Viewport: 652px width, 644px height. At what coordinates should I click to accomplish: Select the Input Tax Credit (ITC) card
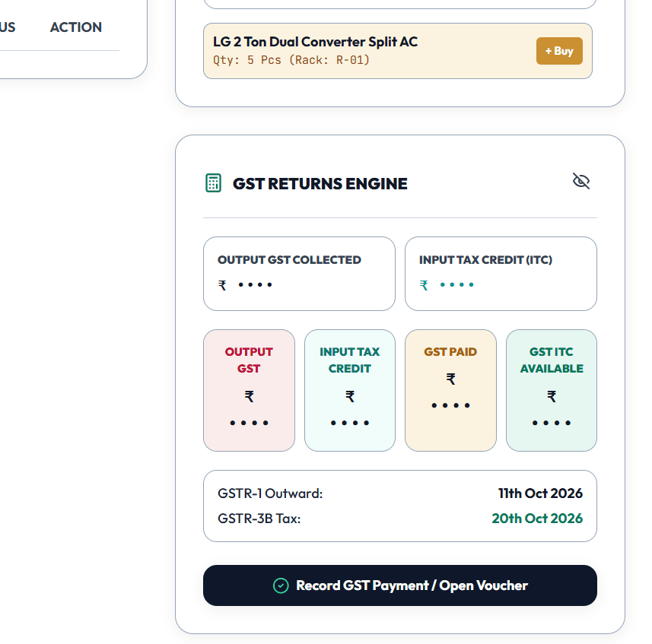coord(501,274)
